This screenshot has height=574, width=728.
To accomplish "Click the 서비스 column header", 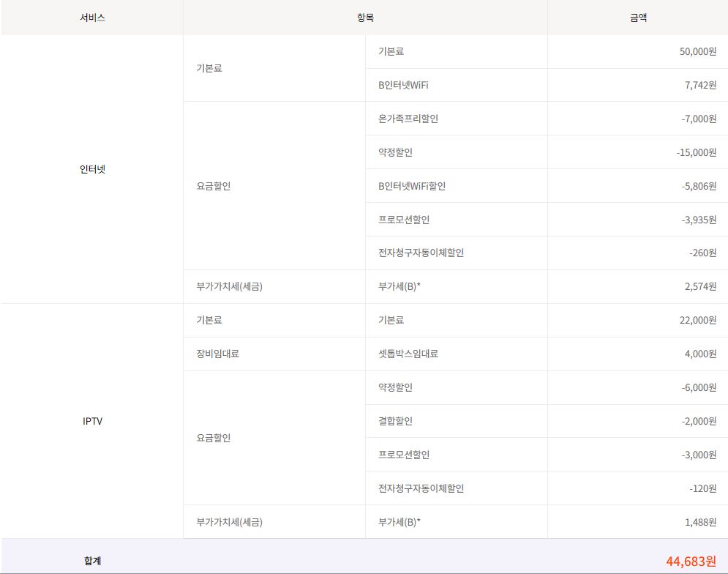I will pos(92,18).
